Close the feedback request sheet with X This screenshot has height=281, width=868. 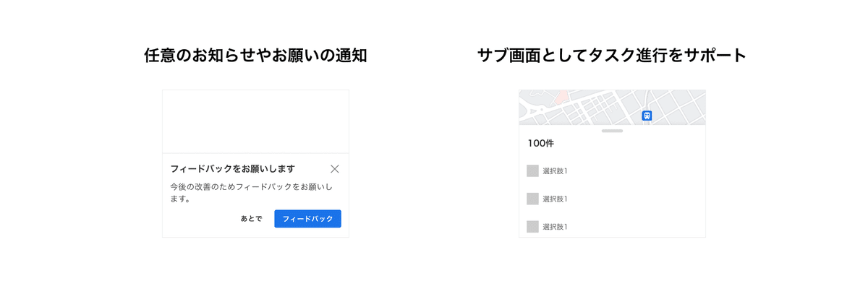(334, 169)
